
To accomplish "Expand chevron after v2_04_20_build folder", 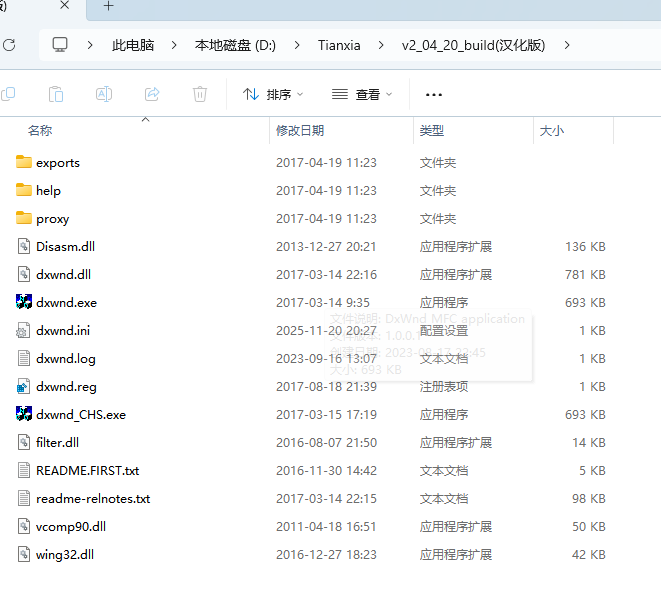I will [x=568, y=45].
